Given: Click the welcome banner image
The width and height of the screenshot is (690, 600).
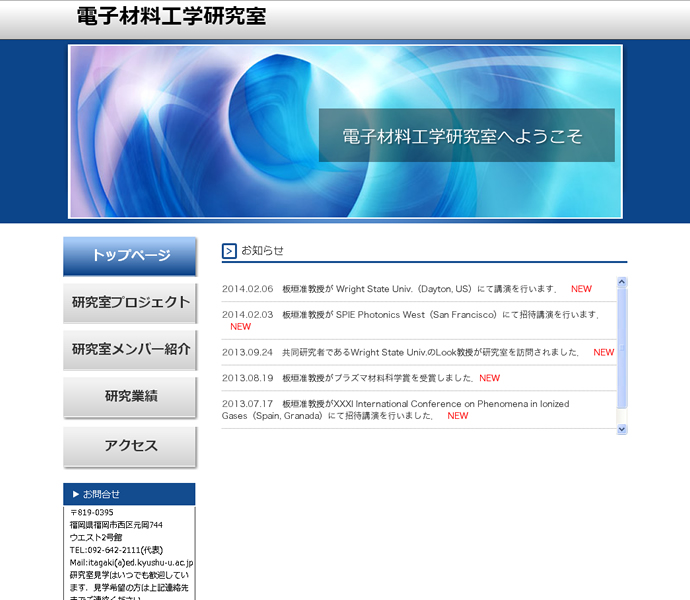Looking at the screenshot, I should [x=345, y=131].
